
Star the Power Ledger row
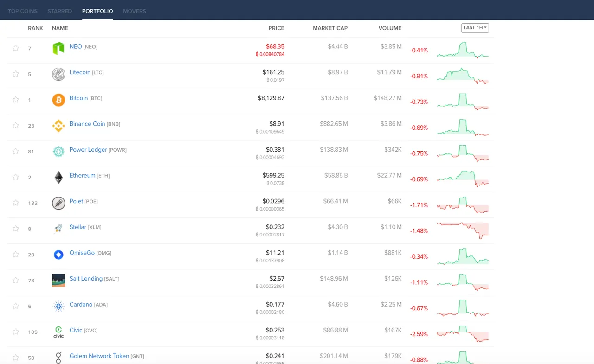pos(16,151)
